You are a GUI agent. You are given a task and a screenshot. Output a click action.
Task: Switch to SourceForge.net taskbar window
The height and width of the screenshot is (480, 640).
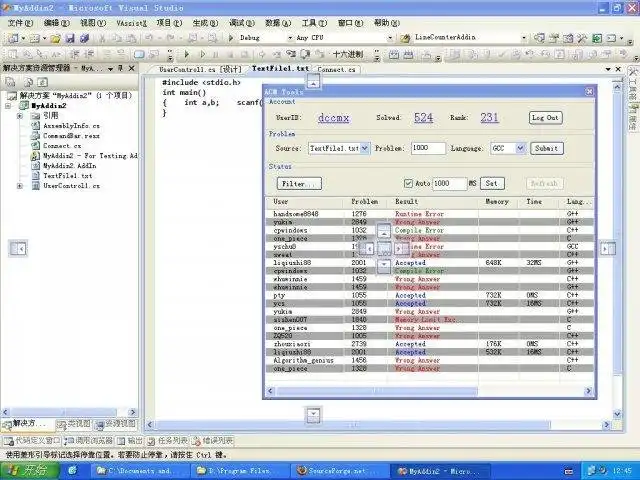pyautogui.click(x=339, y=471)
